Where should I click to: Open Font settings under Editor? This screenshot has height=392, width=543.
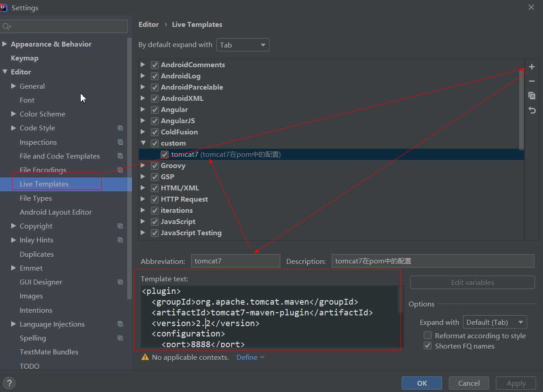(27, 100)
